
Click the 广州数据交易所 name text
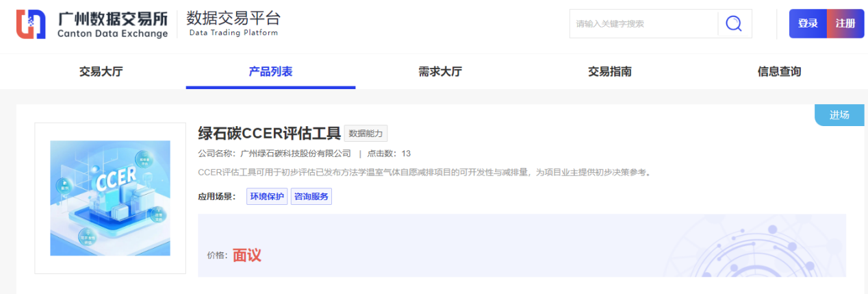pyautogui.click(x=113, y=19)
